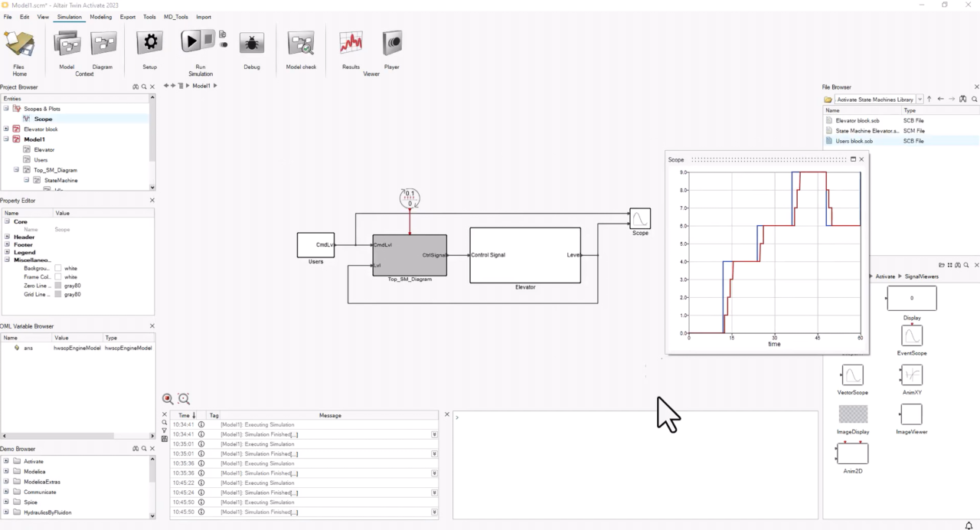Select EventScope block in palette

coord(912,335)
